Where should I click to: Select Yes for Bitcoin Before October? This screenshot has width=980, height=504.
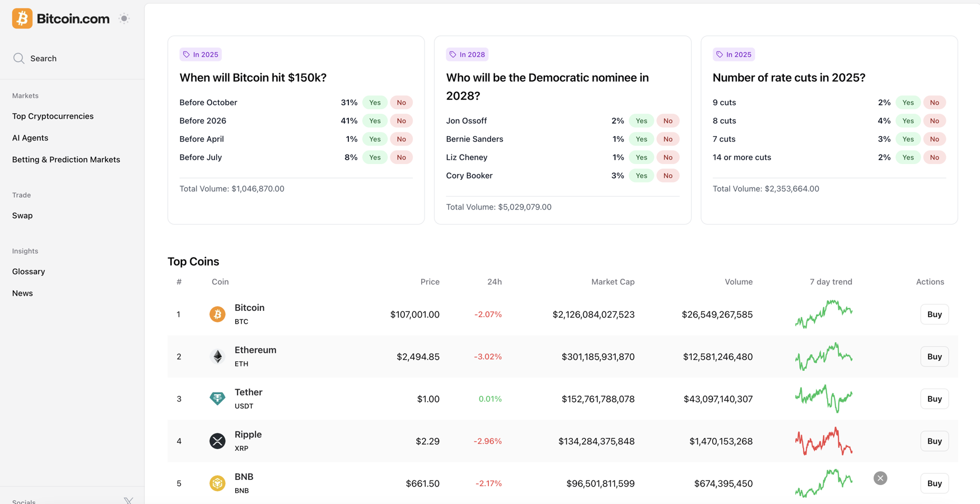(375, 102)
